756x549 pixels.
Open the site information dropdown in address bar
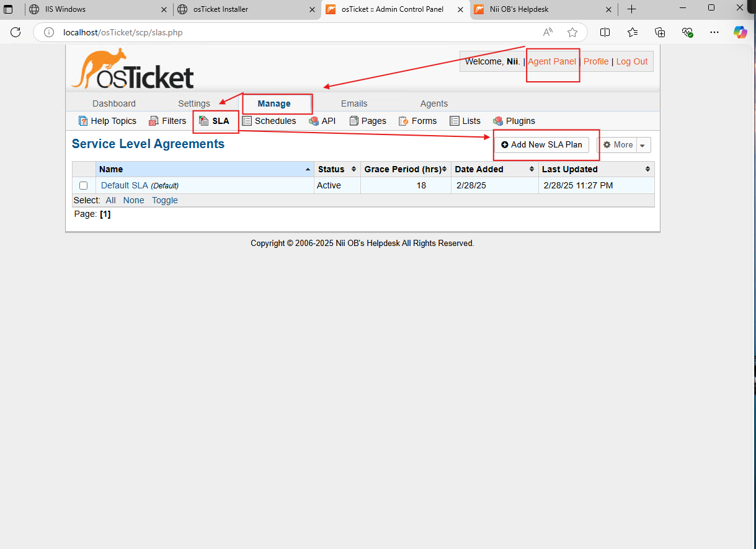[49, 32]
